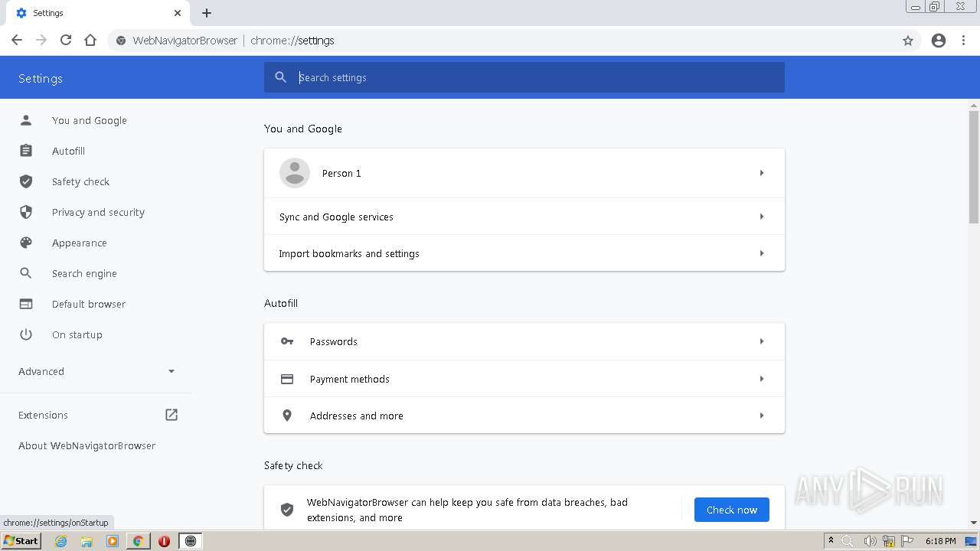
Task: Expand Sync and Google services arrow
Action: tap(762, 217)
